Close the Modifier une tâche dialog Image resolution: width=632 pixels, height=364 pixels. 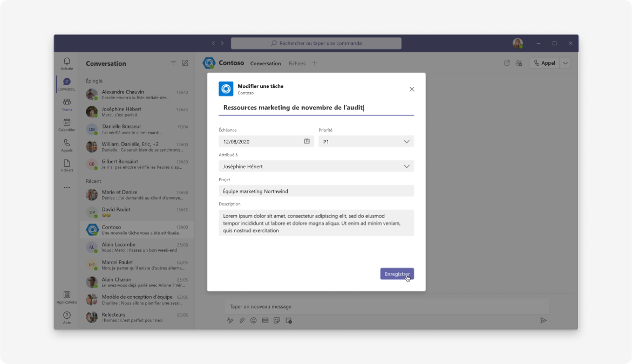point(411,90)
